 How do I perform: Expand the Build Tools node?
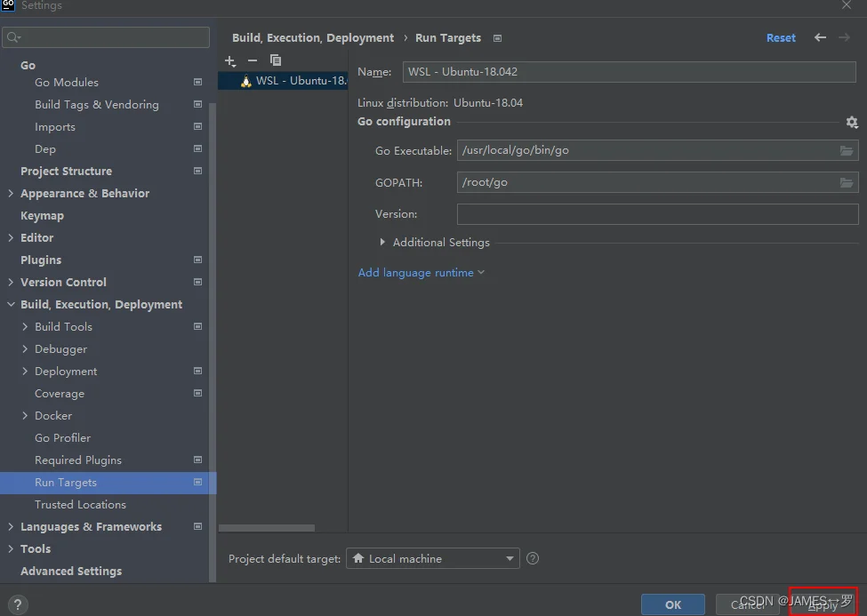point(25,326)
